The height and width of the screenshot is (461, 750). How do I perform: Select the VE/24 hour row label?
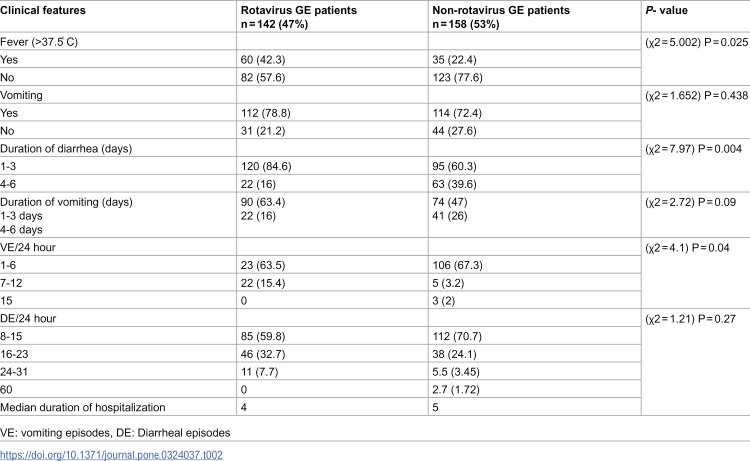click(28, 247)
